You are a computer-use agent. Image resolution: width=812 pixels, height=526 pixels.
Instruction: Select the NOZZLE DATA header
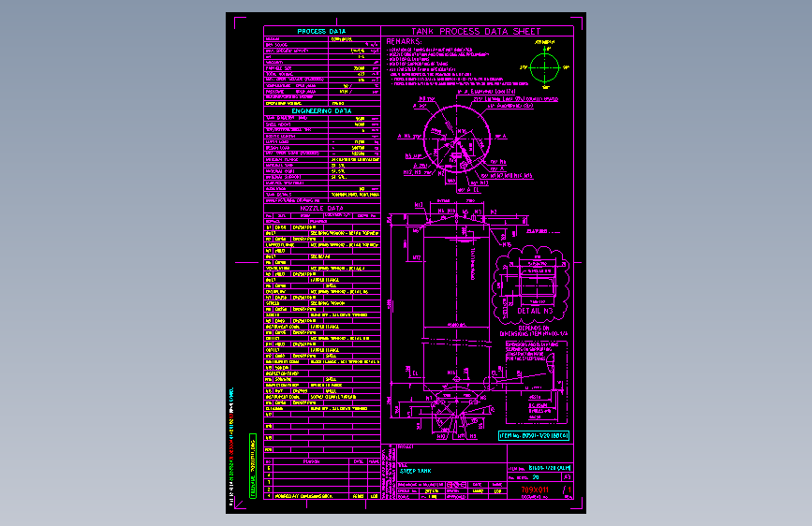(x=321, y=208)
